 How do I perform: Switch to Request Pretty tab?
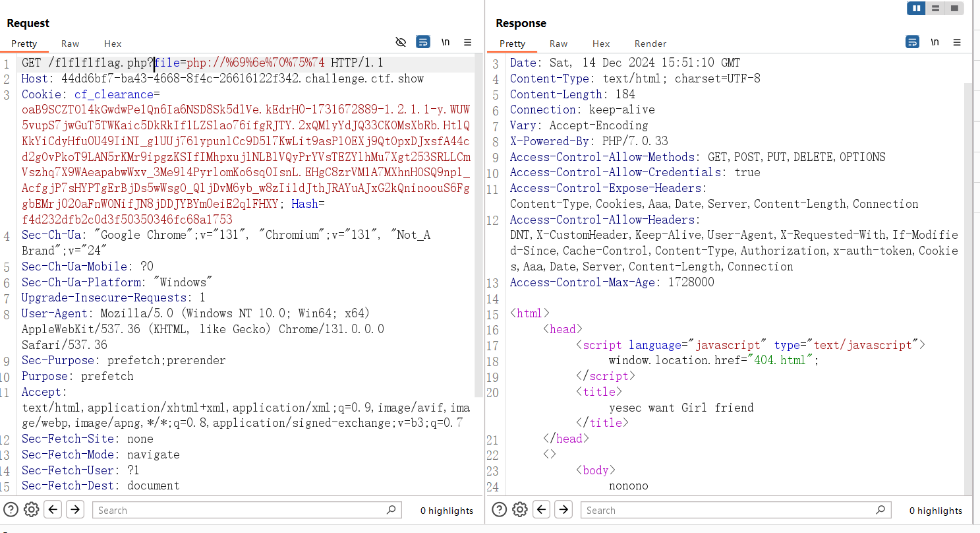[24, 44]
